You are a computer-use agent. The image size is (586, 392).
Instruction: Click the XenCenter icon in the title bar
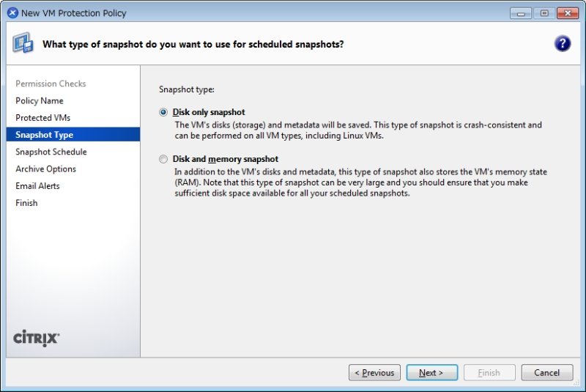[12, 13]
